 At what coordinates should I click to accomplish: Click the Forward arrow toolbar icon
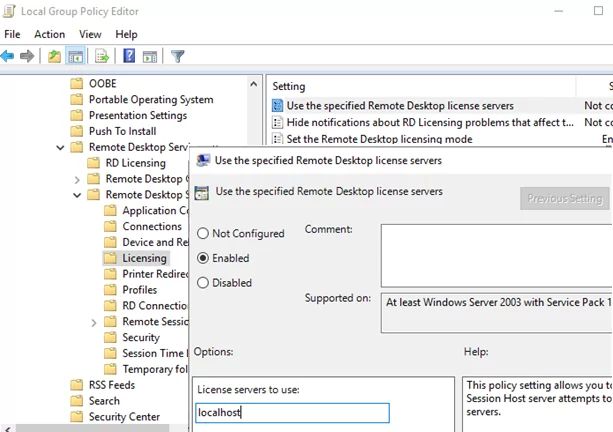tap(27, 56)
